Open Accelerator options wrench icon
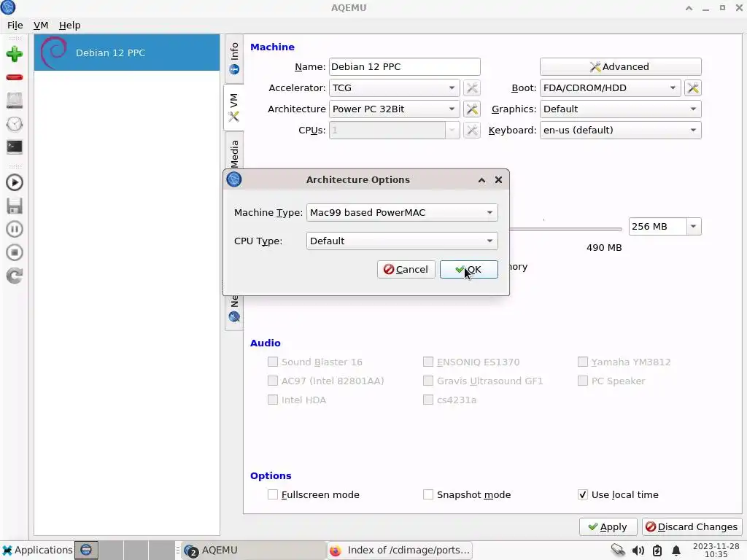The height and width of the screenshot is (560, 747). (x=472, y=87)
